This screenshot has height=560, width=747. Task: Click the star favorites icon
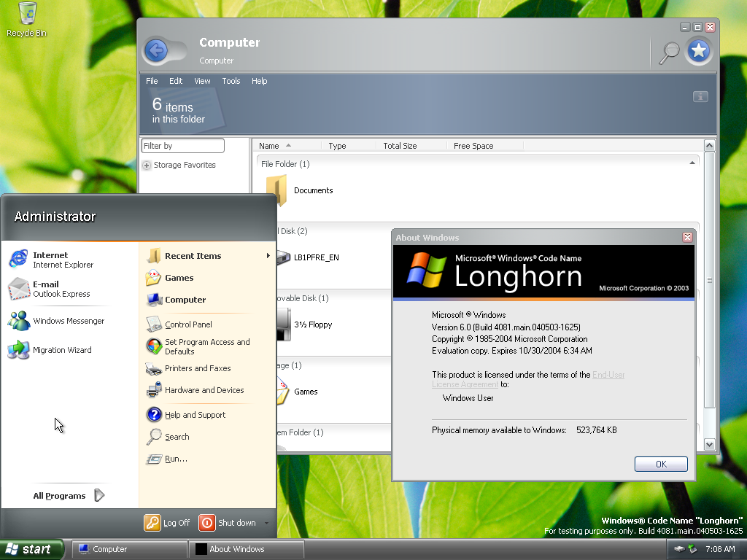tap(699, 50)
